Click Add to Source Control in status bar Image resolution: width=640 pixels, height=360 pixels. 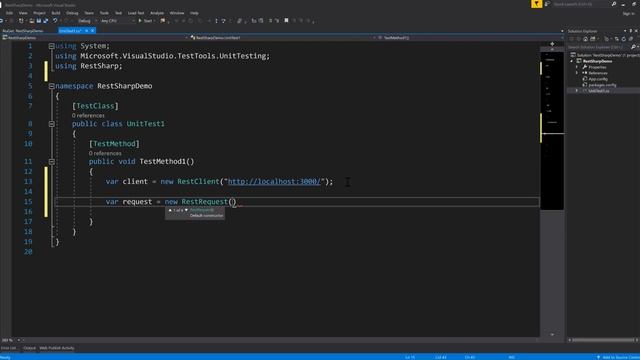[618, 357]
